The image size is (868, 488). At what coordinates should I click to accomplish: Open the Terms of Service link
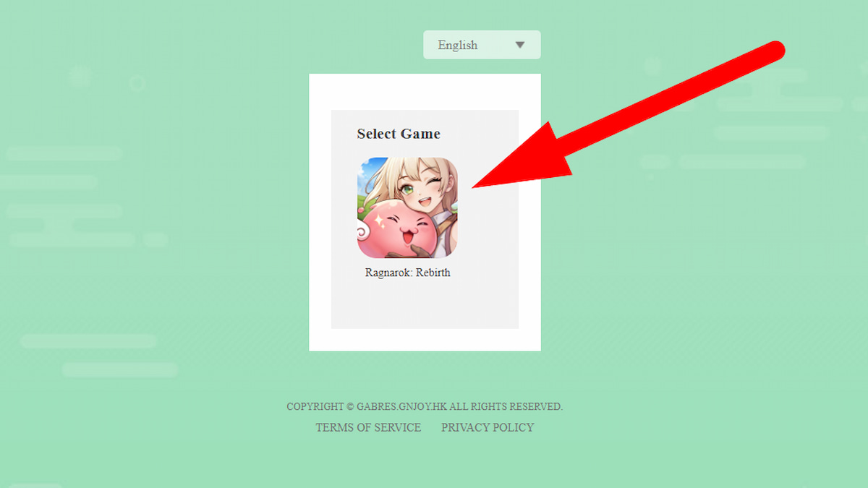click(x=368, y=427)
